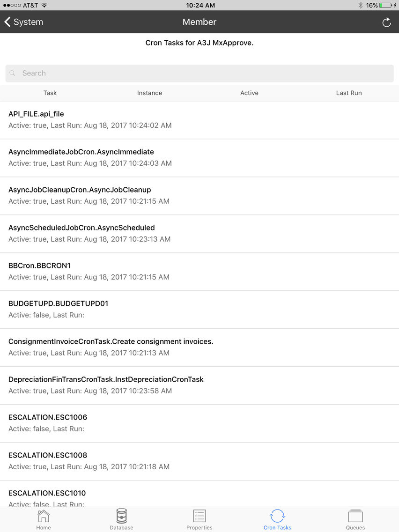Open the API_FILE.api_file cron task
399x532 pixels.
point(199,120)
